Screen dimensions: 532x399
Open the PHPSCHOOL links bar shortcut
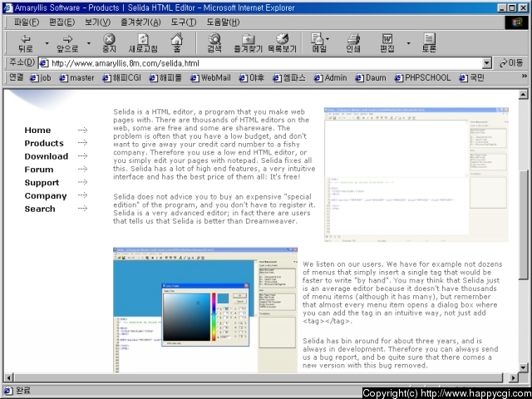[423, 78]
